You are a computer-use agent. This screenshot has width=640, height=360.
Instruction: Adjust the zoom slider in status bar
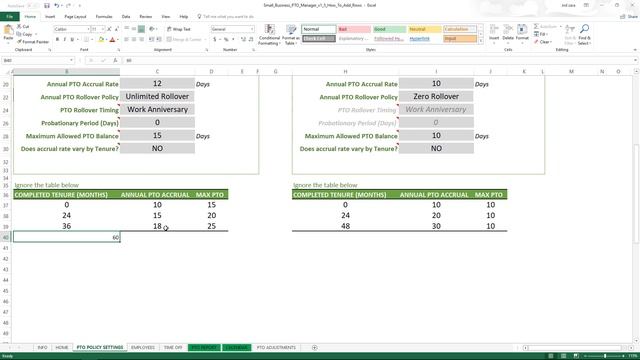click(604, 356)
